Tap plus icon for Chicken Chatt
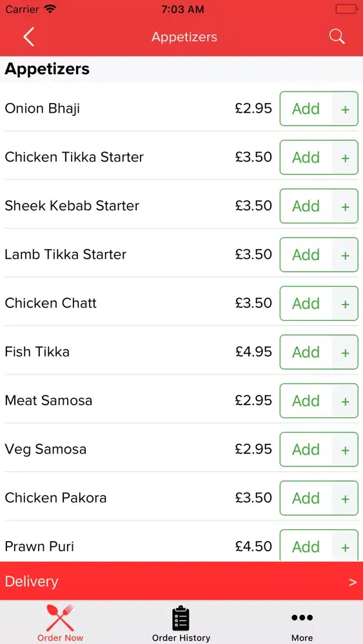This screenshot has height=644, width=363. (x=346, y=303)
